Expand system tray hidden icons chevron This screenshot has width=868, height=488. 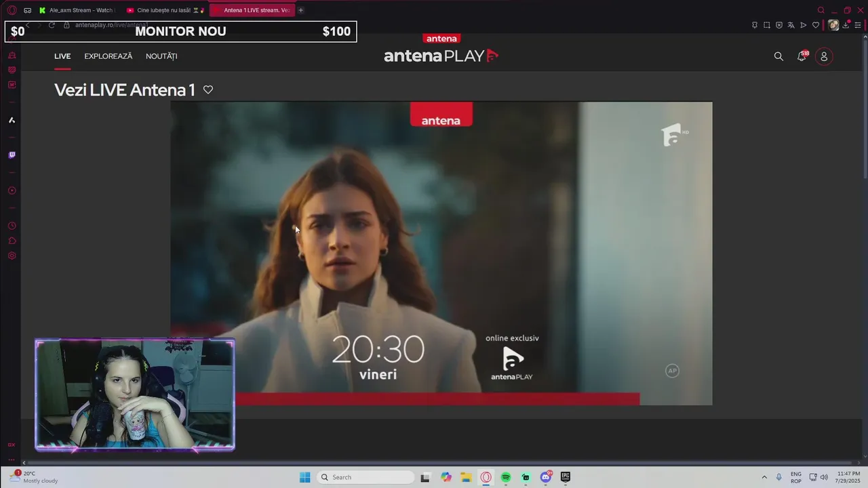click(x=764, y=477)
